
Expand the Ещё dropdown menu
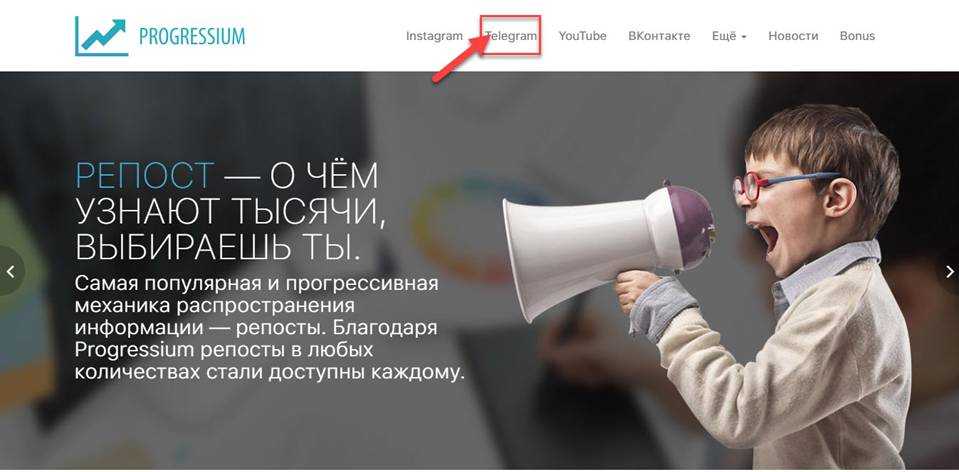click(x=729, y=36)
